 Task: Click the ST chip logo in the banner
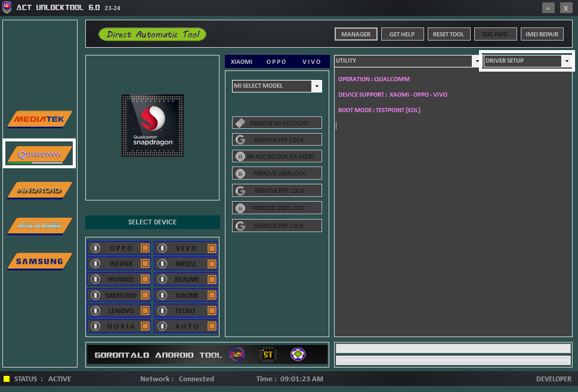(268, 355)
